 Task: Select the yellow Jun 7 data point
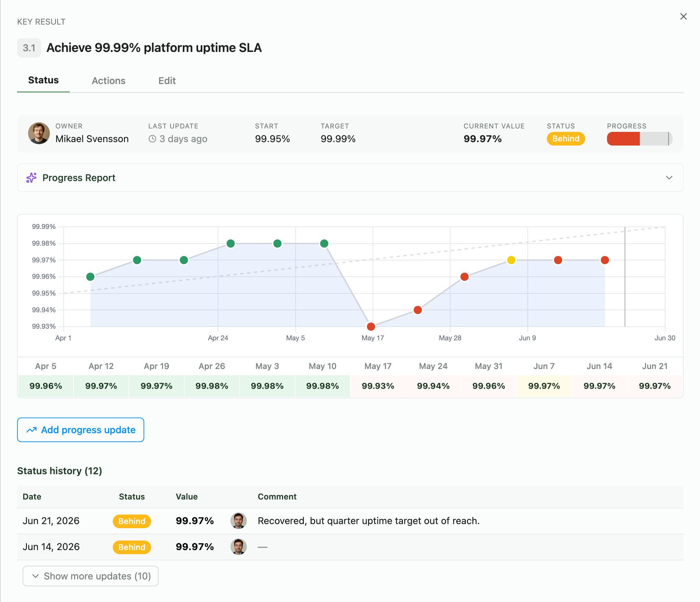click(511, 260)
